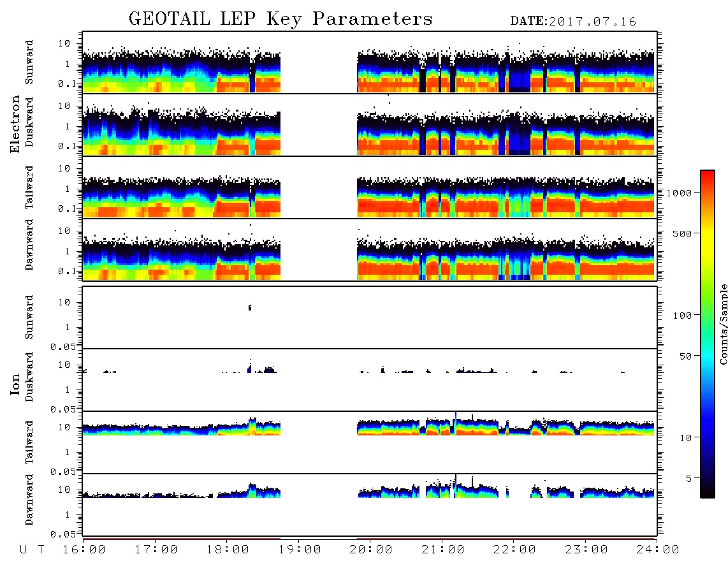The height and width of the screenshot is (561, 728).
Task: Click the '19:00' time tick label
Action: pos(300,550)
